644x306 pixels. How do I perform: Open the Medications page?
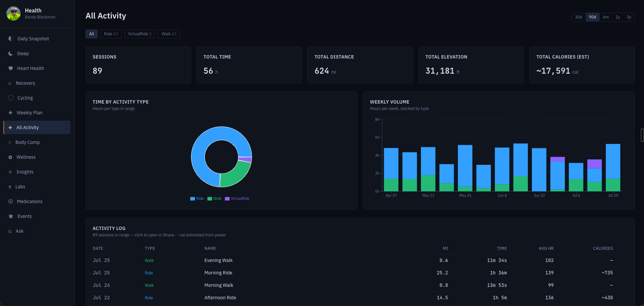coord(37,201)
